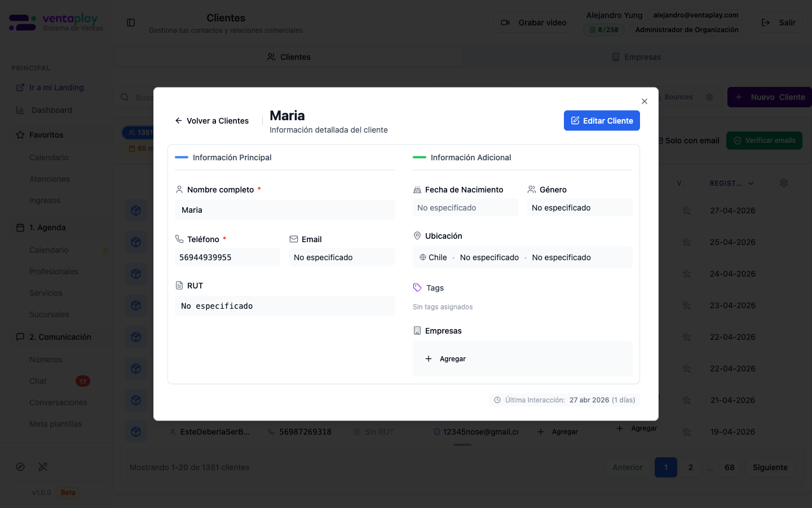
Task: Click the 0/250 usage quota indicator
Action: point(604,29)
